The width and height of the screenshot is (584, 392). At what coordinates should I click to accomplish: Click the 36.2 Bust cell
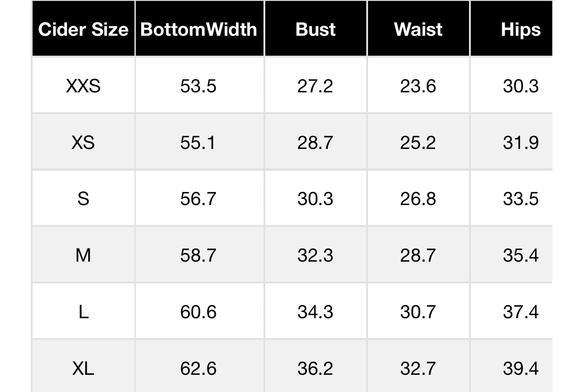point(316,368)
